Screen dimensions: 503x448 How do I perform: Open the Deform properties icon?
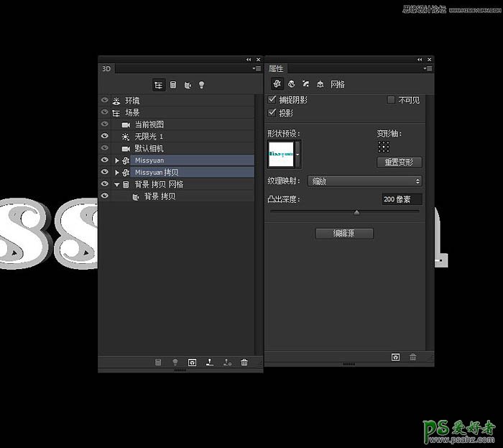(x=292, y=84)
